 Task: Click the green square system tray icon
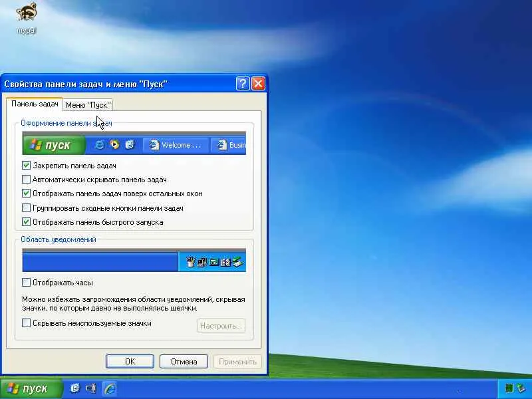(x=509, y=388)
